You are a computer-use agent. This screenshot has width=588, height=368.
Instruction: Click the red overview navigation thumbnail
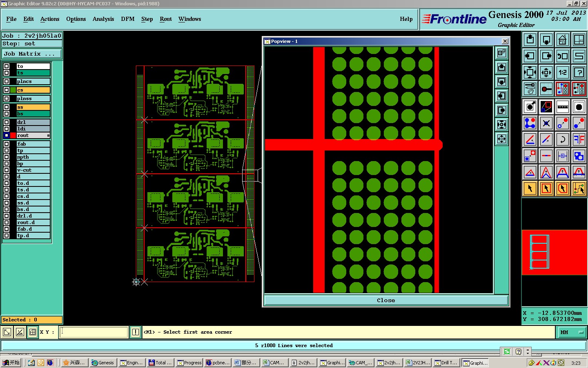555,252
